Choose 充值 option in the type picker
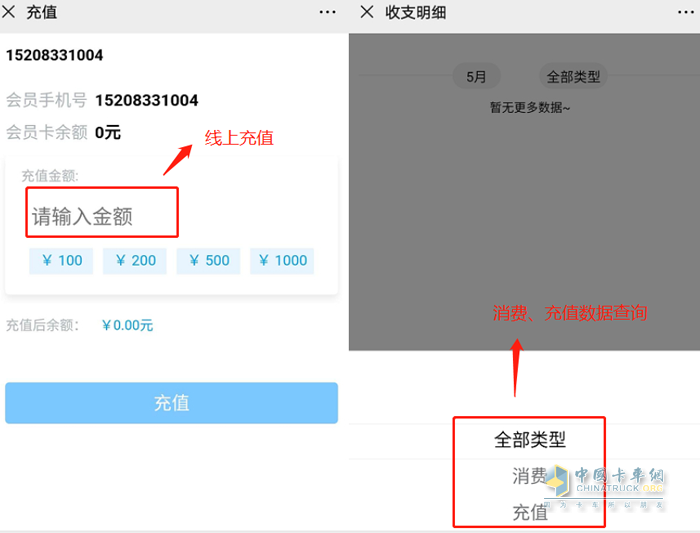Screen dimensions: 700x533 [x=529, y=513]
